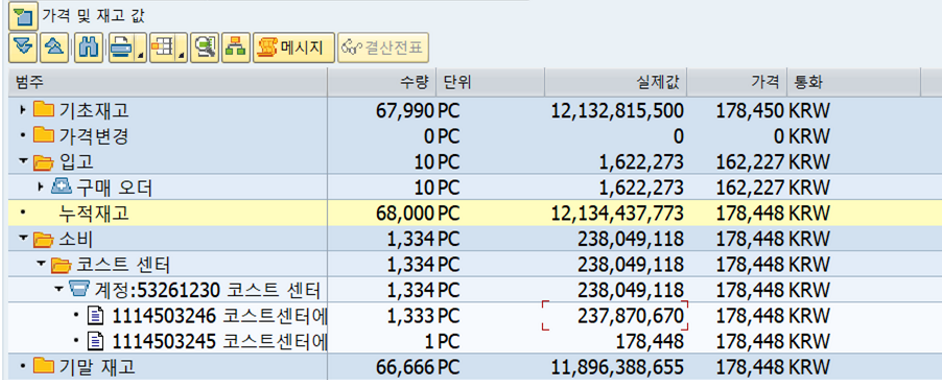Open the 메시지 button
Viewport: 945px width, 380px height.
pos(294,48)
